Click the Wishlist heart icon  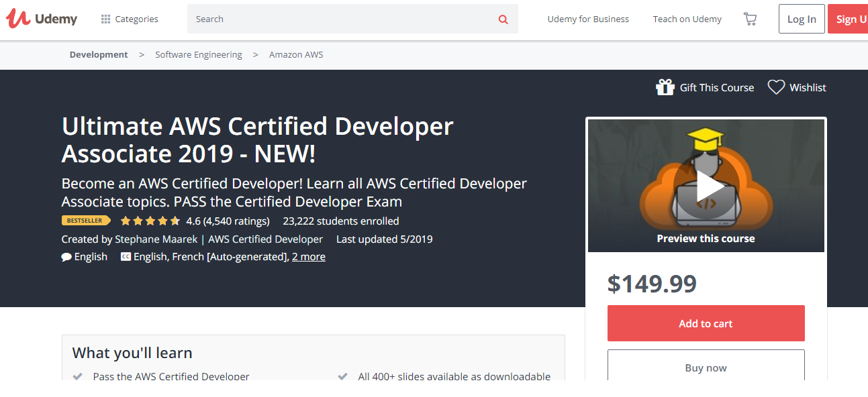coord(776,87)
